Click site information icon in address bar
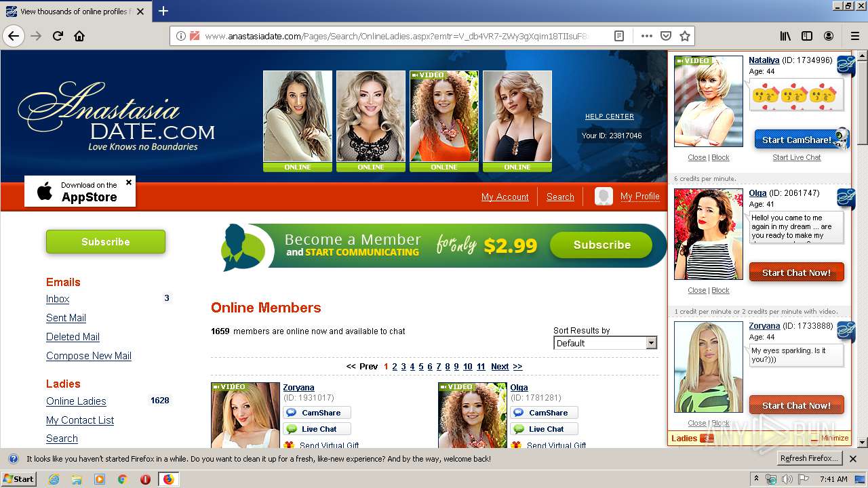Image resolution: width=868 pixels, height=488 pixels. click(181, 36)
